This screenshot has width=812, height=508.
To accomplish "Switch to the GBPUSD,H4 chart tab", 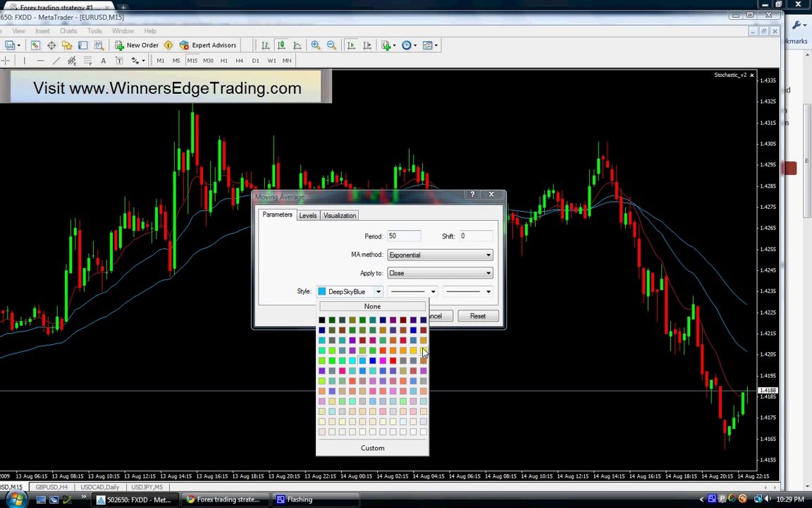I will coord(51,488).
